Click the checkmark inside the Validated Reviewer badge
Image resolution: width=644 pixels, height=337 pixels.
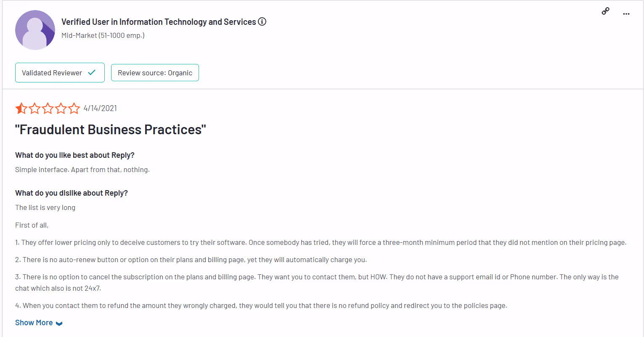click(92, 72)
